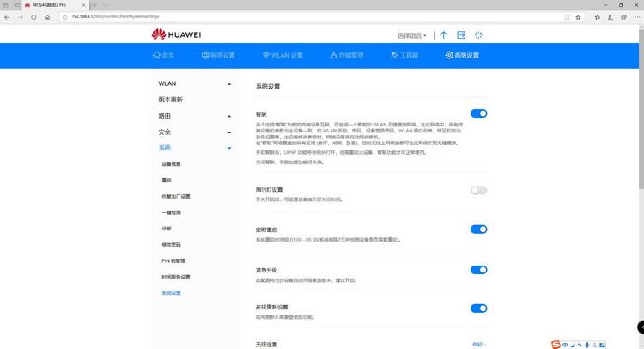Image resolution: width=644 pixels, height=349 pixels.
Task: Open the 工具箱 toolbox tab
Action: coord(404,55)
